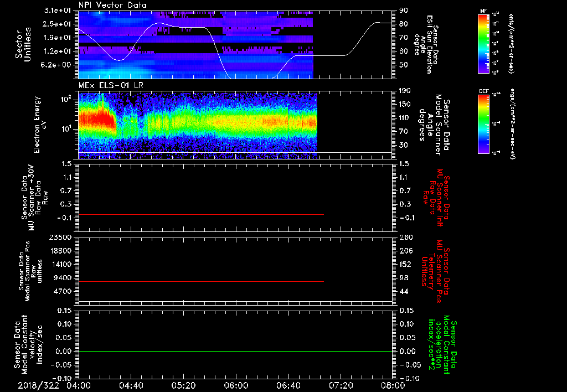
Task: Click the "06:00" time axis label
Action: pyautogui.click(x=236, y=385)
